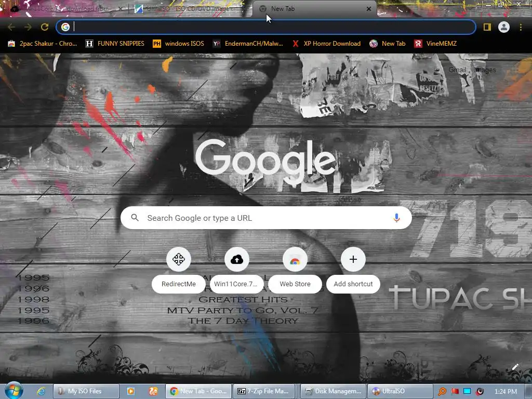Image resolution: width=532 pixels, height=399 pixels.
Task: Open Gmail link
Action: click(x=457, y=70)
